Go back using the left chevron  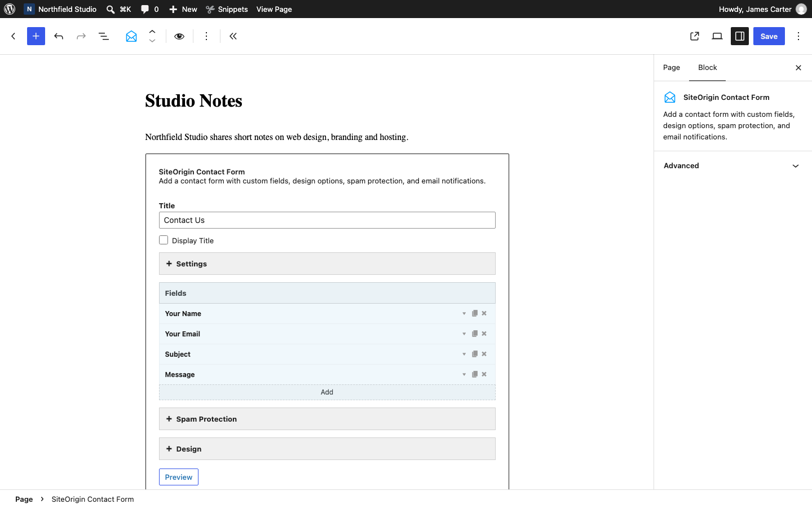[14, 36]
